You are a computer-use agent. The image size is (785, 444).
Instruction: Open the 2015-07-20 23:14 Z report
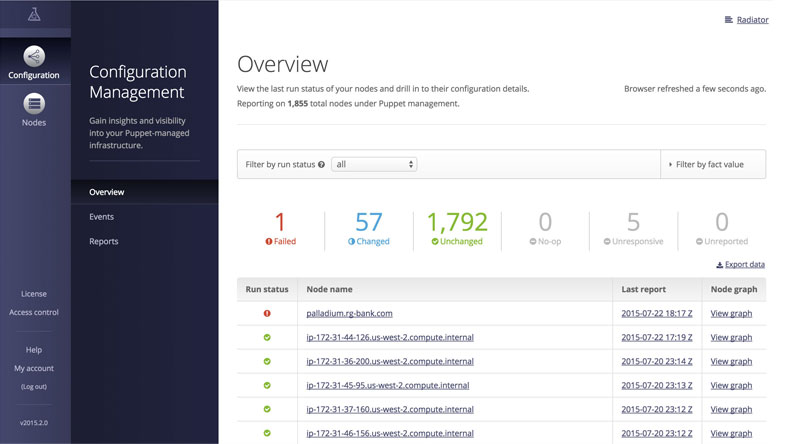[x=657, y=361]
